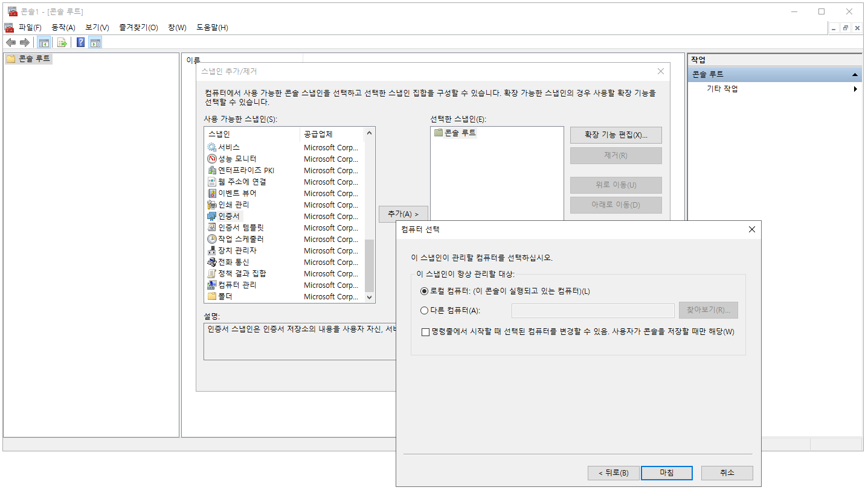Image resolution: width=868 pixels, height=490 pixels.
Task: Click the inner MDI minimize button
Action: 834,28
